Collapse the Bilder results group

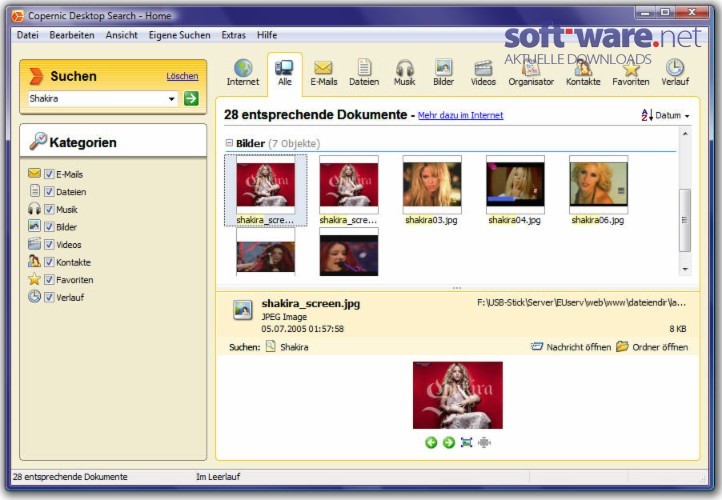pos(229,143)
